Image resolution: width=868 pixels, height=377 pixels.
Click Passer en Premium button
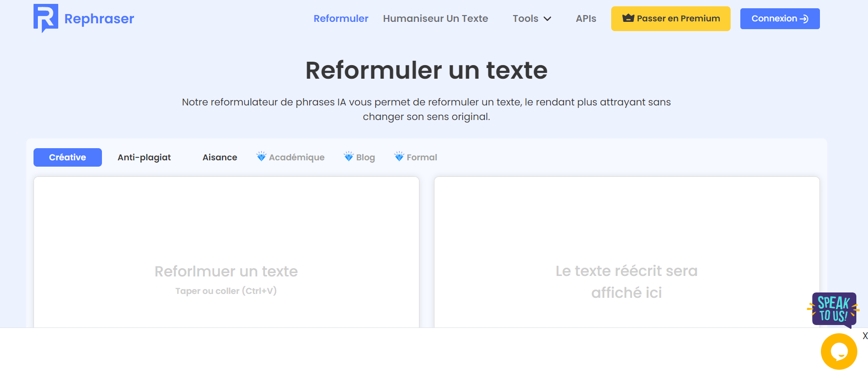pyautogui.click(x=670, y=18)
